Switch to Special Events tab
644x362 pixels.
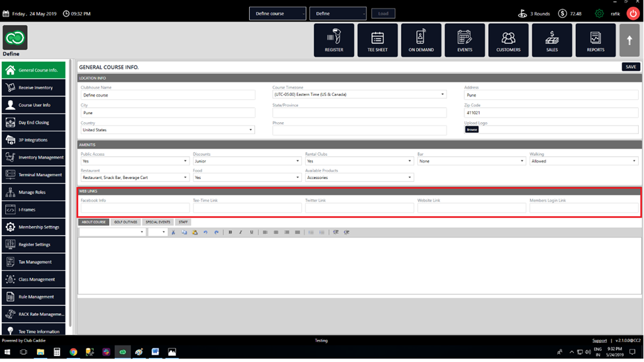pyautogui.click(x=158, y=222)
